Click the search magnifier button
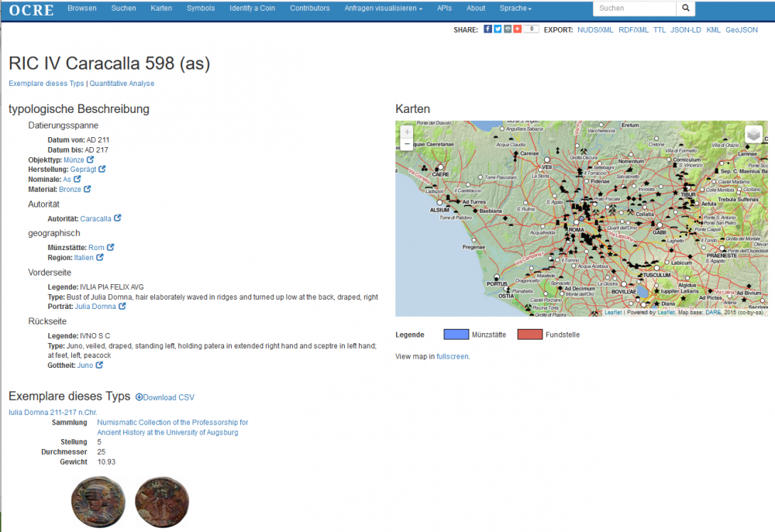The image size is (775, 532). tap(686, 9)
